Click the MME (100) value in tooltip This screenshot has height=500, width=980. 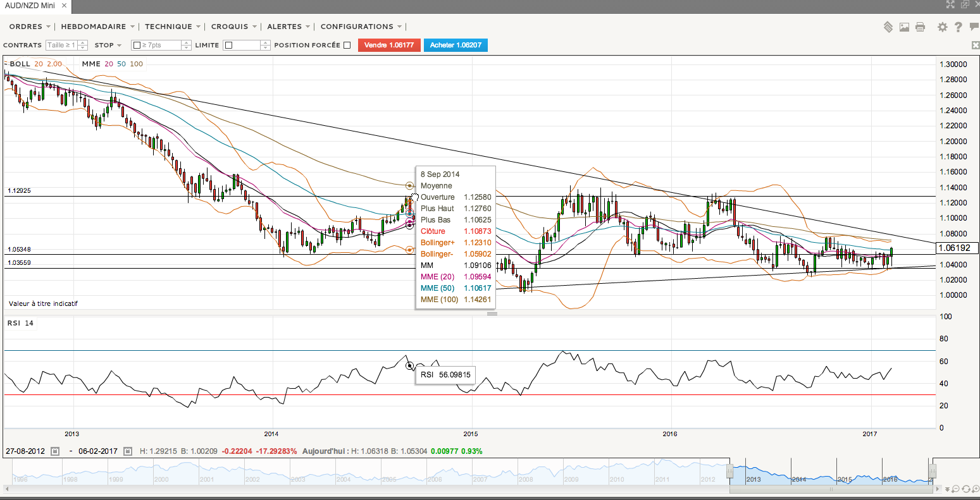[x=478, y=300]
